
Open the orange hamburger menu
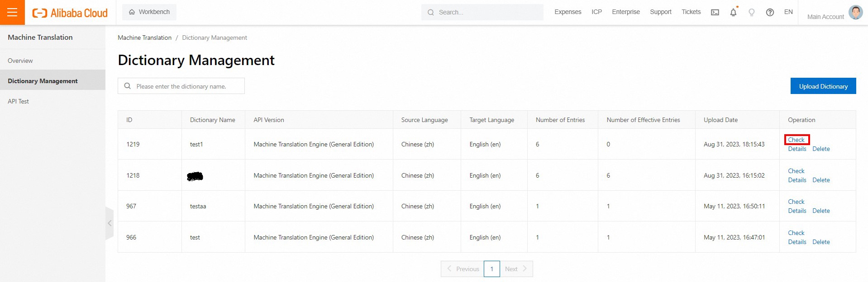point(12,12)
